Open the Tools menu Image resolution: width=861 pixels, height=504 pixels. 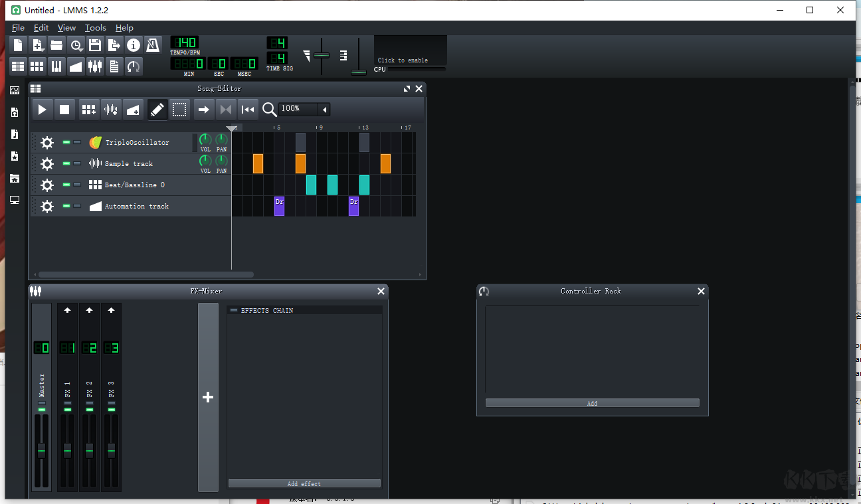click(x=95, y=27)
